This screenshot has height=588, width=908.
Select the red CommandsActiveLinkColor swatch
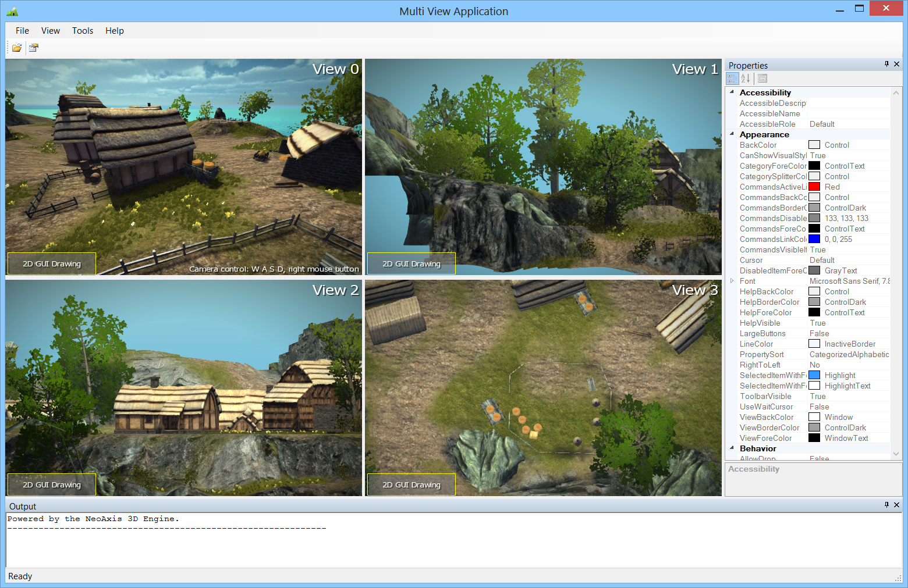point(814,187)
